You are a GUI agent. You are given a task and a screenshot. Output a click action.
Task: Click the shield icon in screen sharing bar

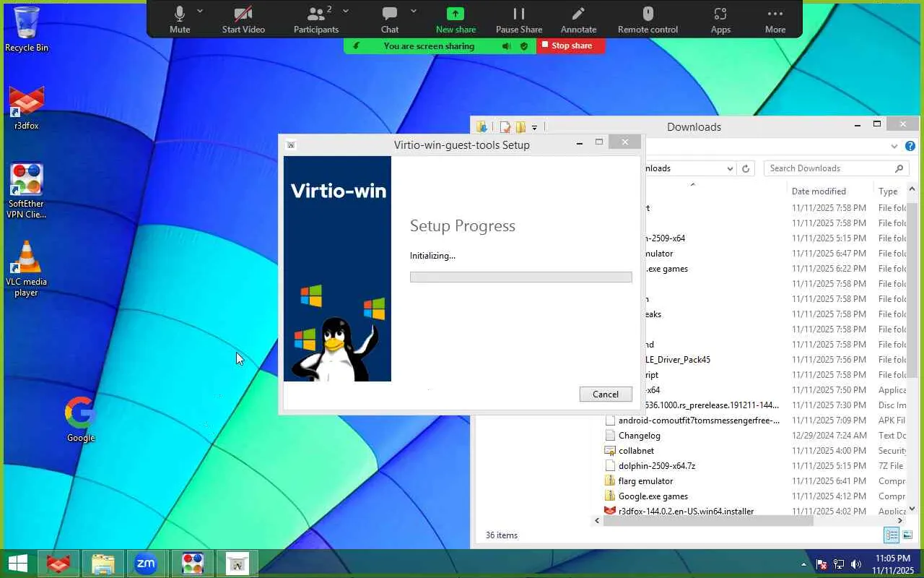(524, 46)
